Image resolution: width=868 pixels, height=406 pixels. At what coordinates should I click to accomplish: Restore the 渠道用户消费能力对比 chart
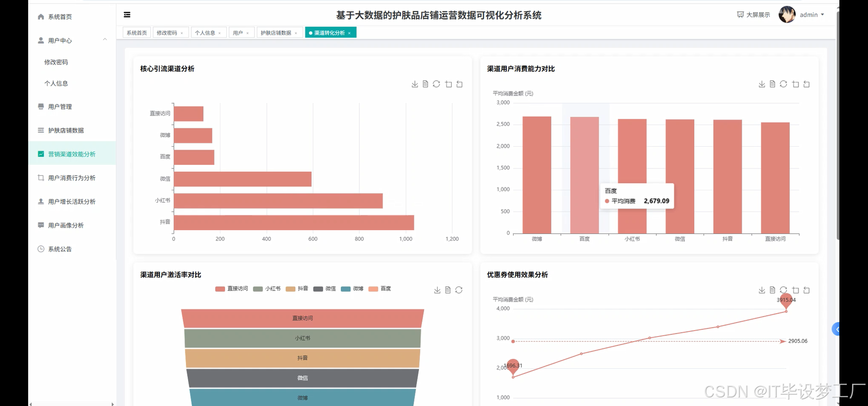(x=783, y=84)
